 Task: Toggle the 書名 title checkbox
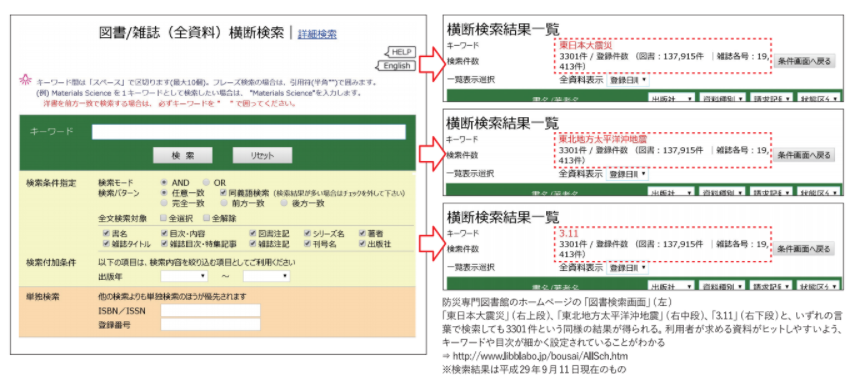[106, 234]
